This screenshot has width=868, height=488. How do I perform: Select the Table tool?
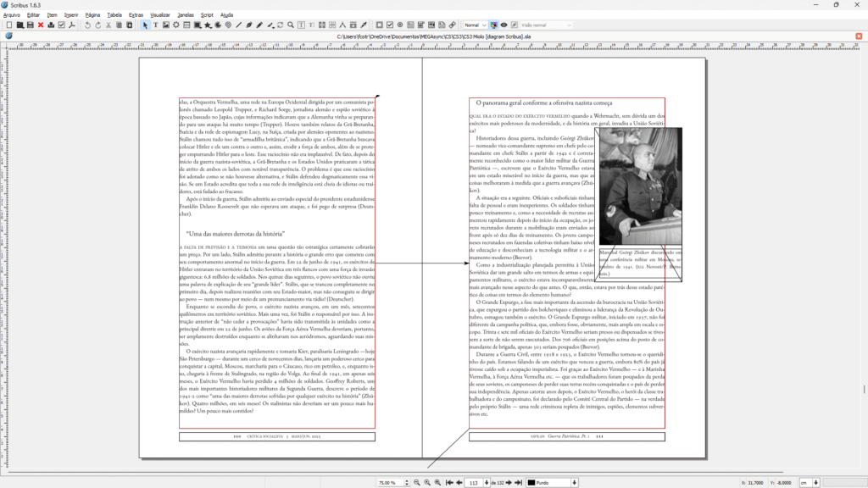tap(186, 25)
